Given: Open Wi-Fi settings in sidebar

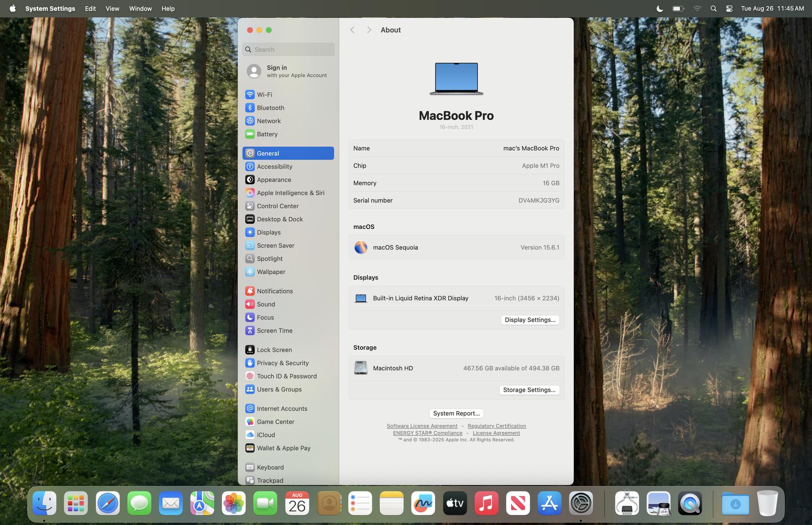Looking at the screenshot, I should pos(288,94).
